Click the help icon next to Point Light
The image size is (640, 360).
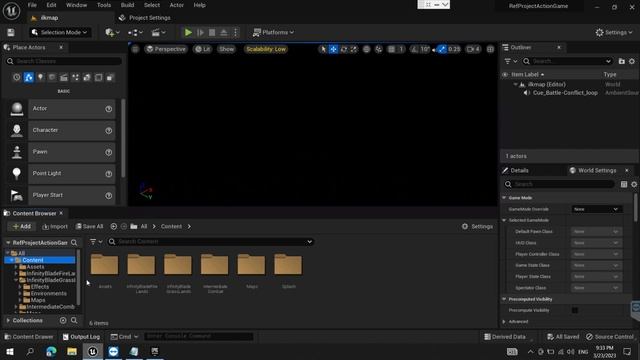pyautogui.click(x=109, y=174)
